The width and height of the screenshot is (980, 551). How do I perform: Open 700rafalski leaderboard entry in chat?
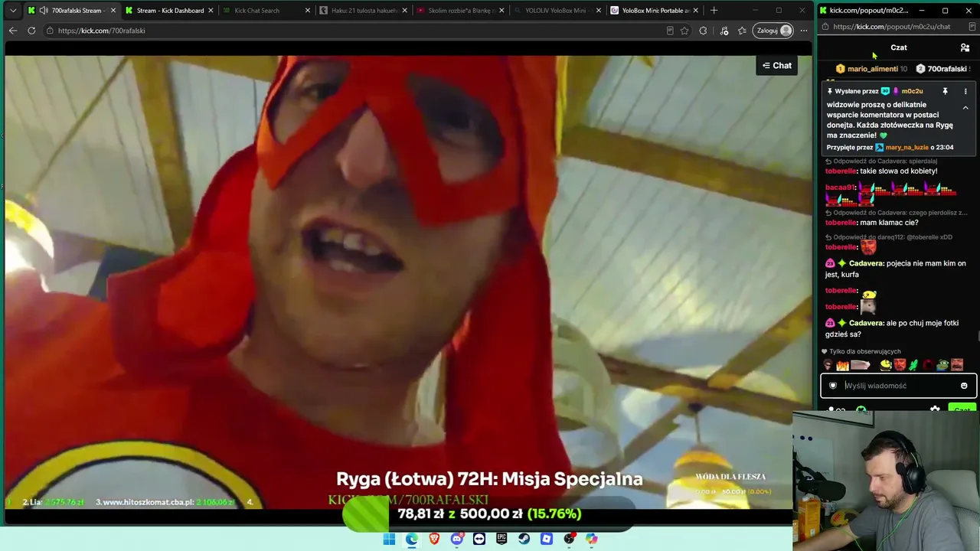942,69
